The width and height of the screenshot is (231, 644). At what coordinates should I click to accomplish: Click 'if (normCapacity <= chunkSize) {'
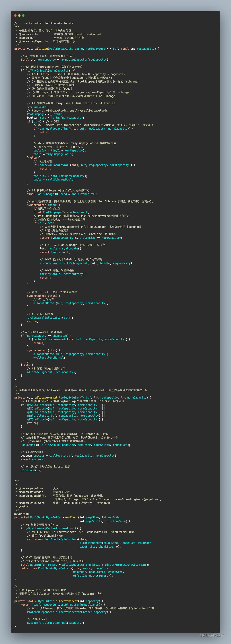[46, 336]
